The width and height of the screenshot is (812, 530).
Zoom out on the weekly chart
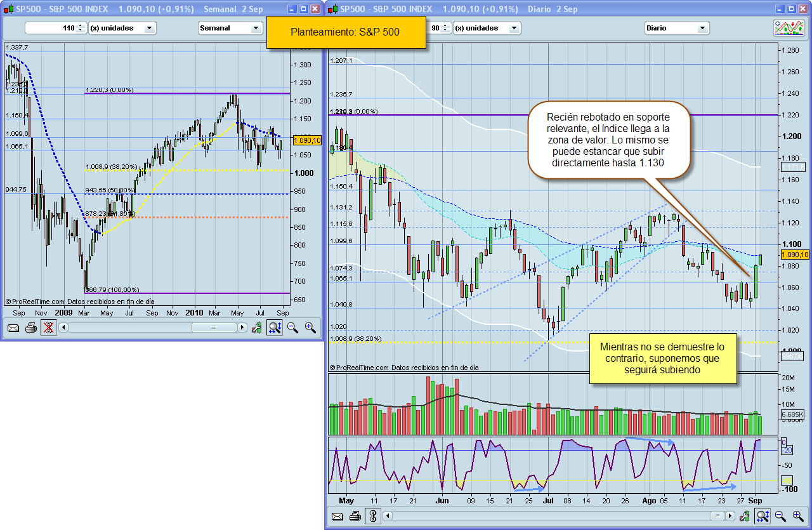coord(292,328)
